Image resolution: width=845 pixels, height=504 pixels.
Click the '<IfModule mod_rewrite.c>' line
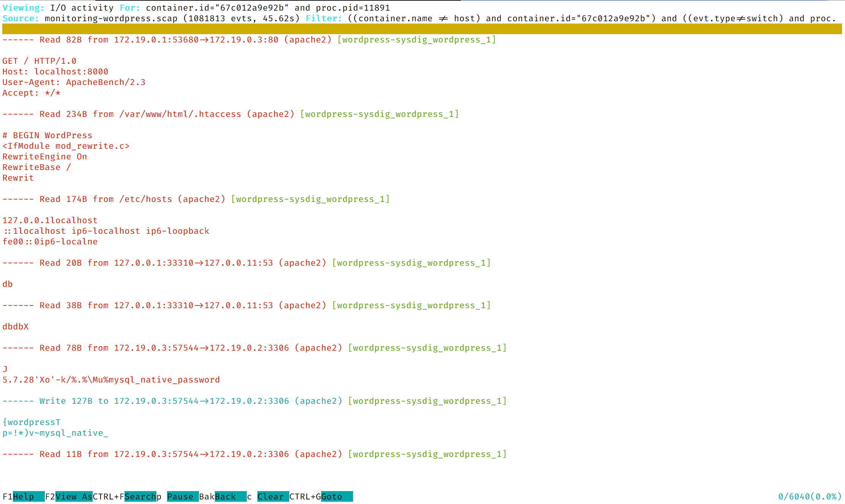coord(66,146)
